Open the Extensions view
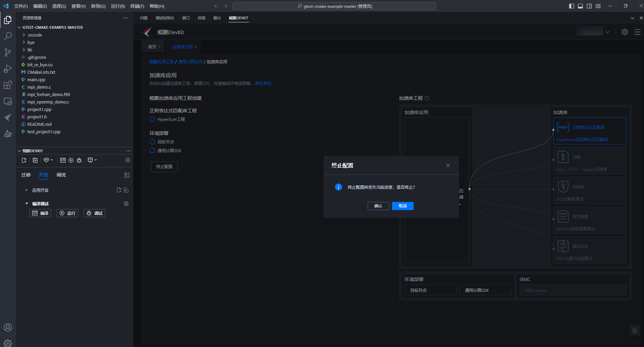Image resolution: width=644 pixels, height=347 pixels. (7, 85)
